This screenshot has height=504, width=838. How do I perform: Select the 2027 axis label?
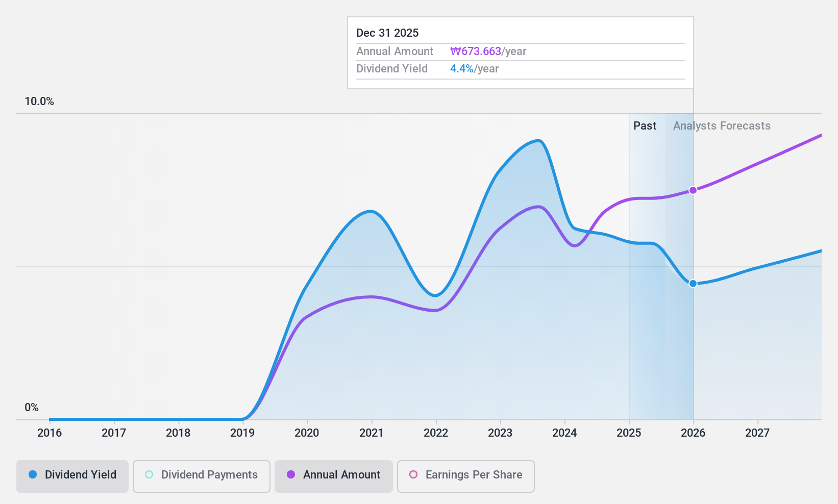[757, 433]
